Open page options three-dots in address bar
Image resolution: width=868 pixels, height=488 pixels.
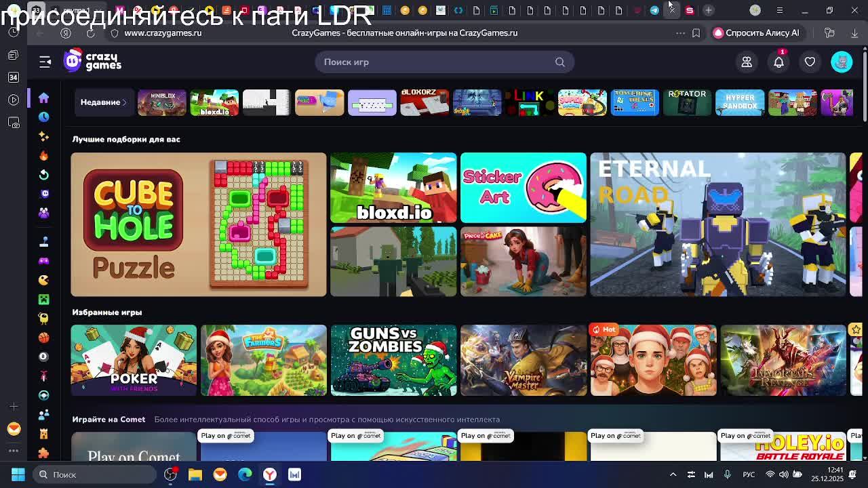680,33
